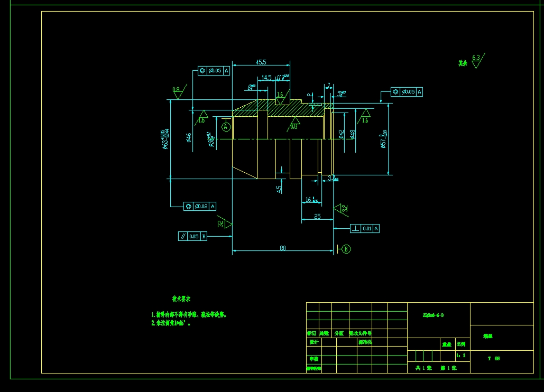This screenshot has width=544, height=392.
Task: Select the ZQSn6-6-3 material text in title block
Action: click(x=433, y=315)
